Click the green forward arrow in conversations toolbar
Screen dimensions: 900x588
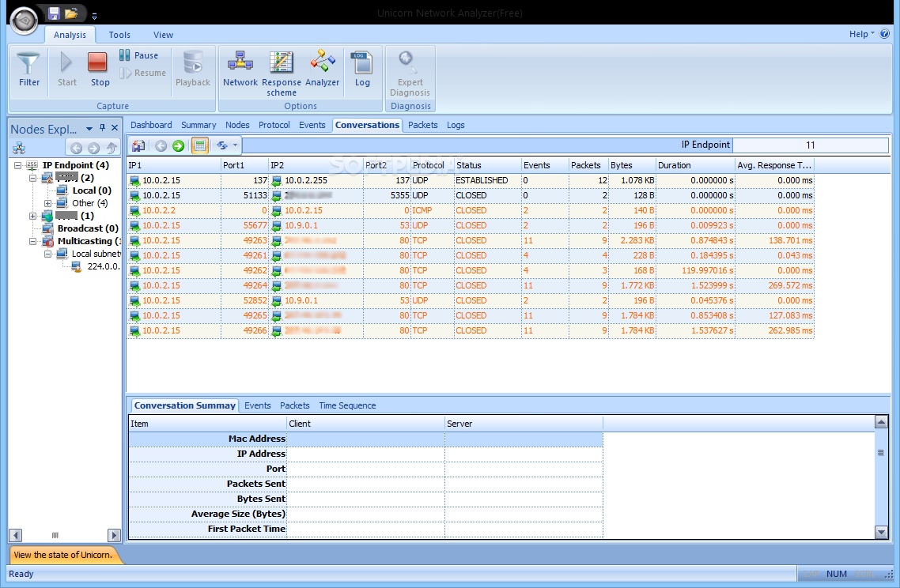[179, 145]
